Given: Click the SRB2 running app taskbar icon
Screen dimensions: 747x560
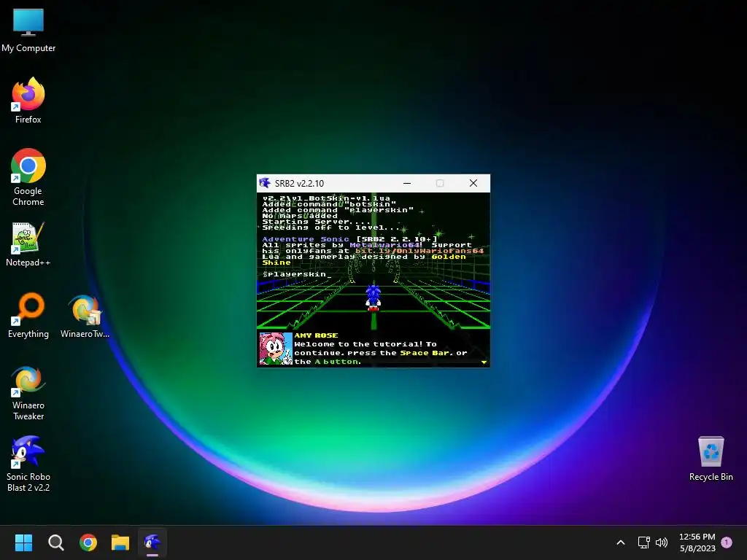Looking at the screenshot, I should pos(152,542).
